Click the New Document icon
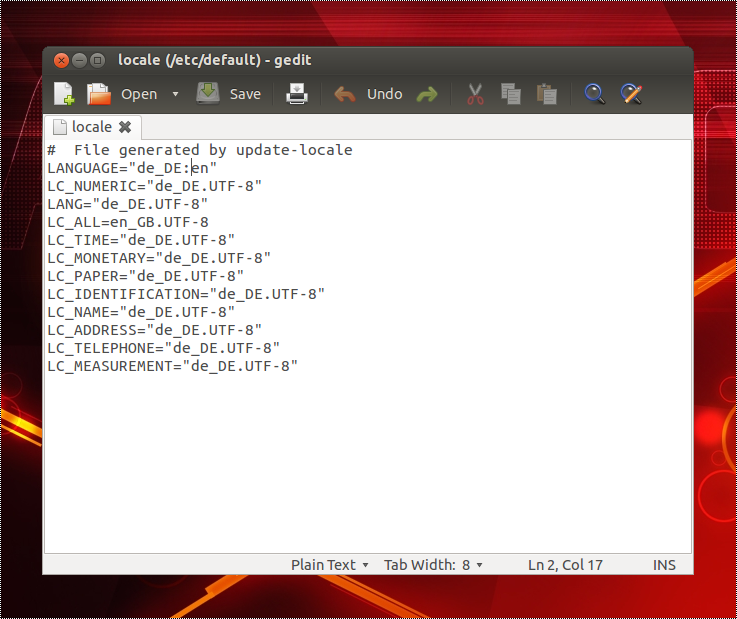The height and width of the screenshot is (619, 737). point(64,94)
